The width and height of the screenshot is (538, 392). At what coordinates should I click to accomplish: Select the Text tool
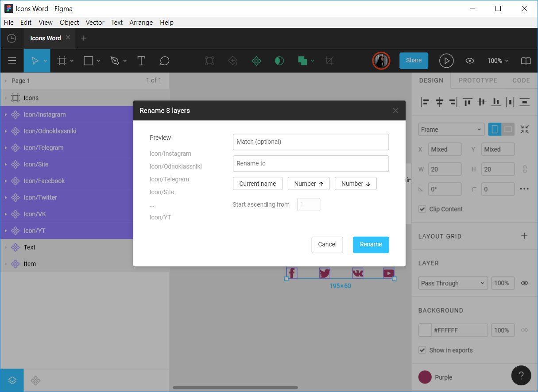pos(141,61)
